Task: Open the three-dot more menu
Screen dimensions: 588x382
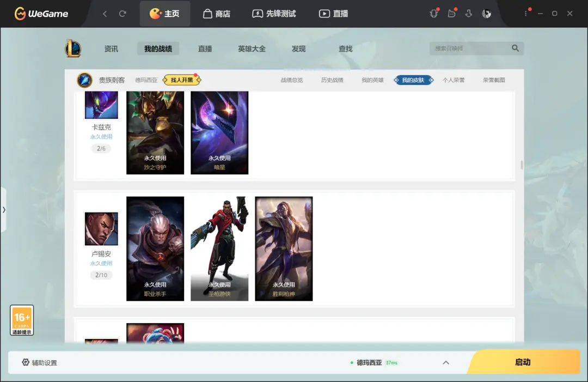Action: (526, 14)
